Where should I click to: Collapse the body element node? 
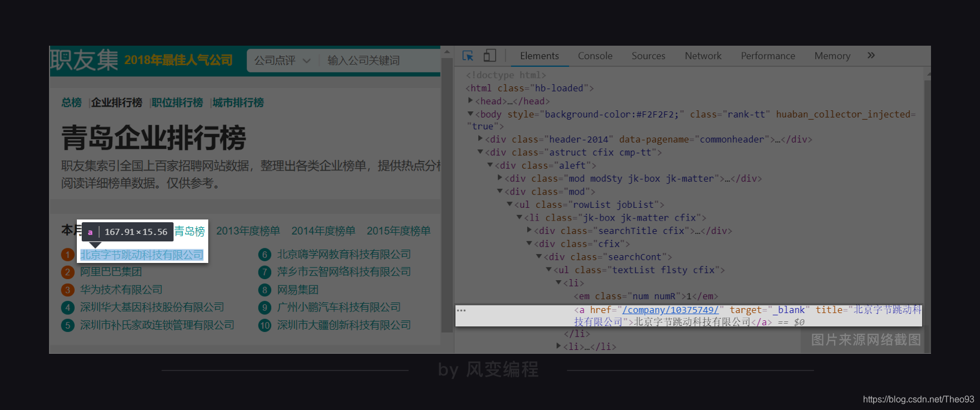pos(471,114)
